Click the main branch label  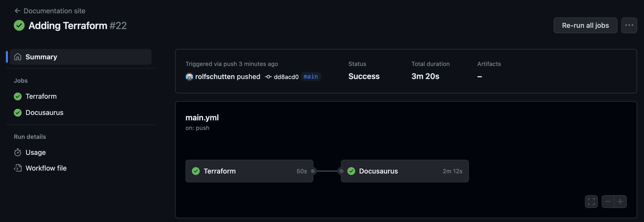[310, 77]
